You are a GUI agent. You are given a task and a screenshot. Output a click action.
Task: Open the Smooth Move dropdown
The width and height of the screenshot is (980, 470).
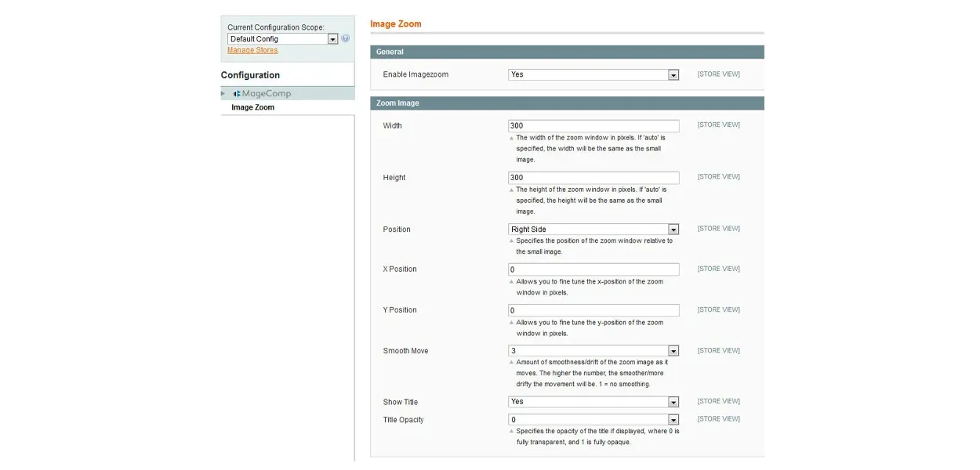pos(593,351)
